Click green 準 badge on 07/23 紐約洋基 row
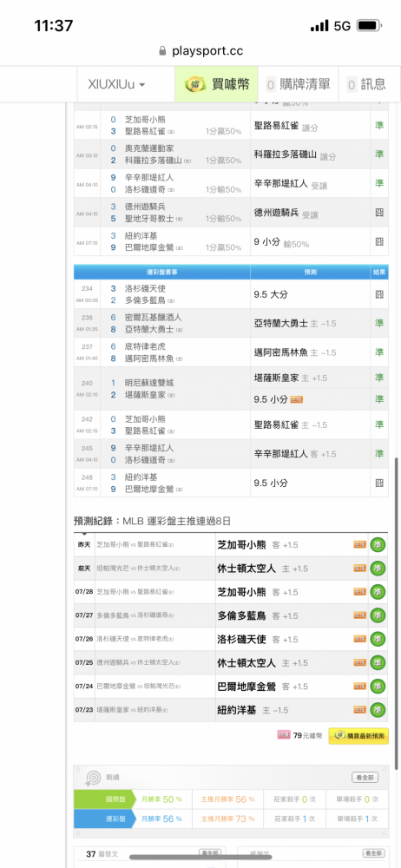 coord(378,710)
